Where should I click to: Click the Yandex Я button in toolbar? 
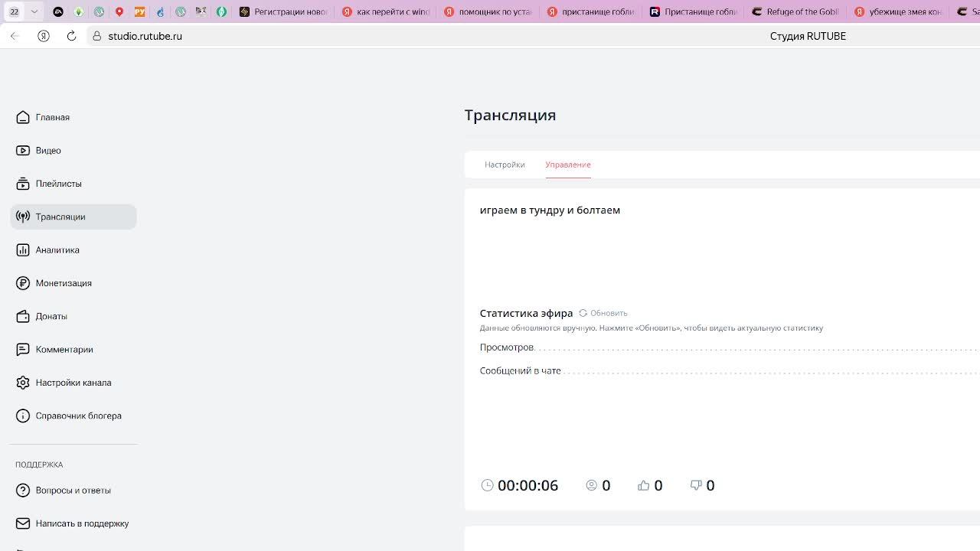[x=44, y=36]
